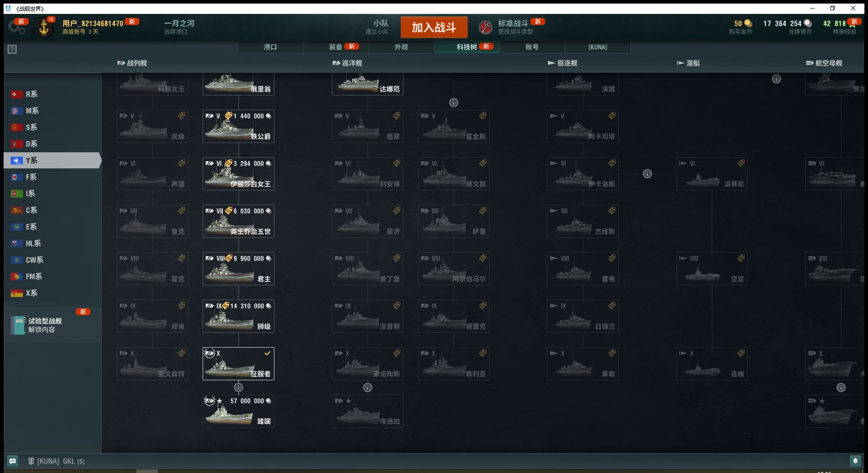Select tier V ship 铁公爵
Image resolution: width=868 pixels, height=473 pixels.
pos(239,126)
